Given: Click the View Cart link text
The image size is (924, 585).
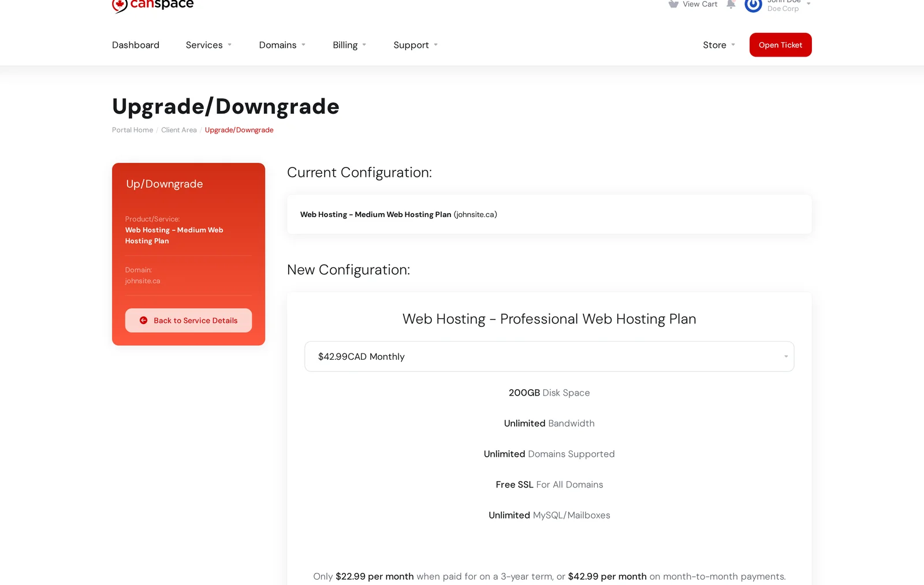Looking at the screenshot, I should [700, 4].
